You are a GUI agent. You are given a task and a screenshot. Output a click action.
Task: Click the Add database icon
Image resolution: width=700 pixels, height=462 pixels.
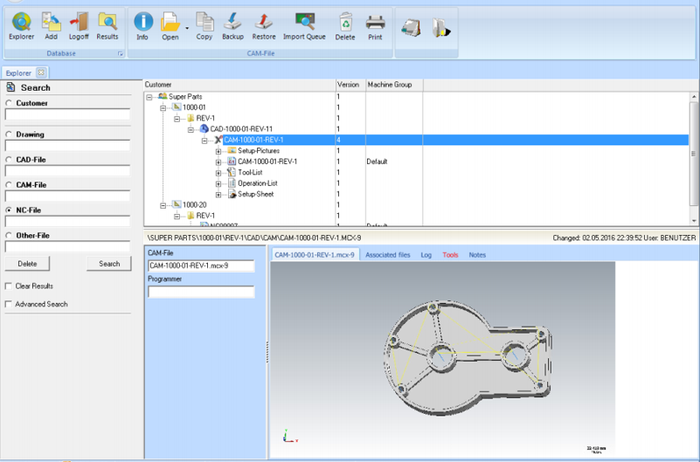(51, 27)
